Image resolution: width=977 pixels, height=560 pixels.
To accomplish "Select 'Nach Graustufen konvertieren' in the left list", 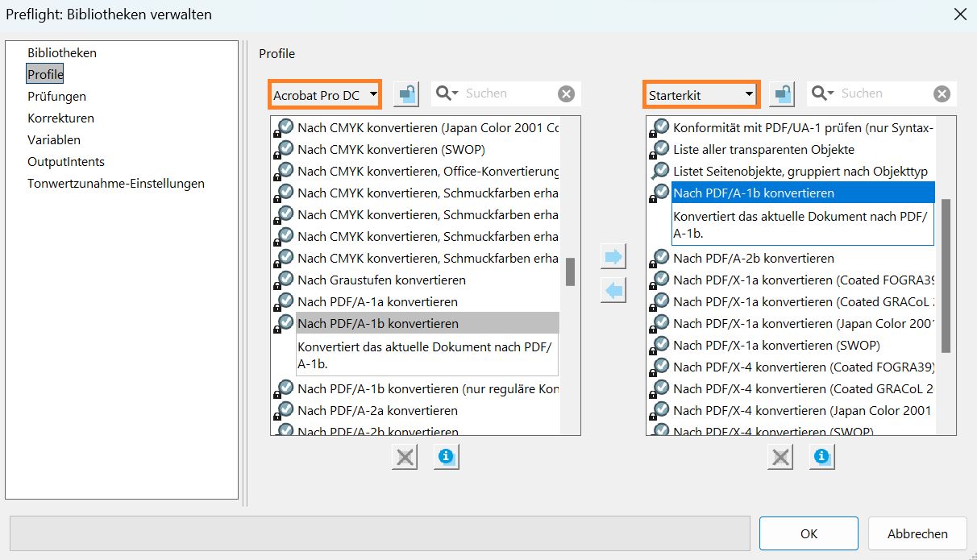I will pos(381,280).
